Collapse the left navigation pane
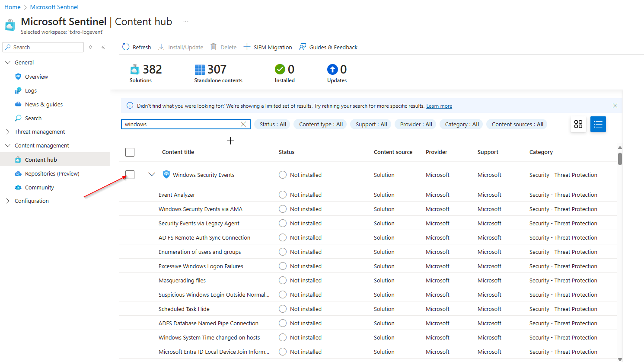644x362 pixels. coord(103,47)
